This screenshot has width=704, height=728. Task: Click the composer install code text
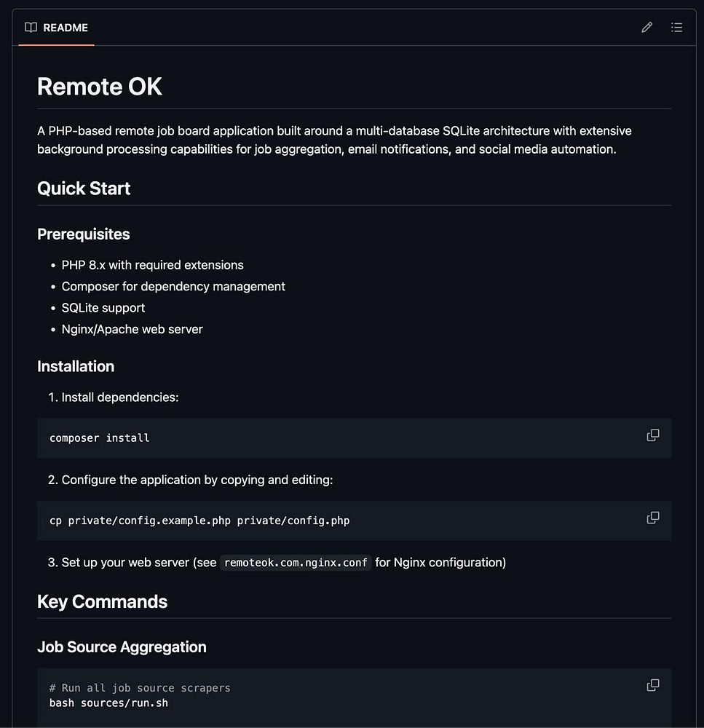pyautogui.click(x=100, y=438)
